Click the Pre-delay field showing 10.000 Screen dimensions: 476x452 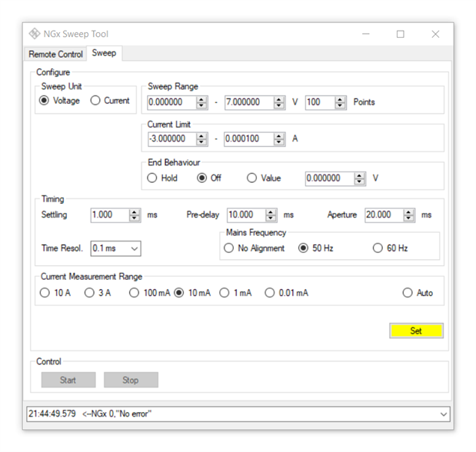[246, 215]
